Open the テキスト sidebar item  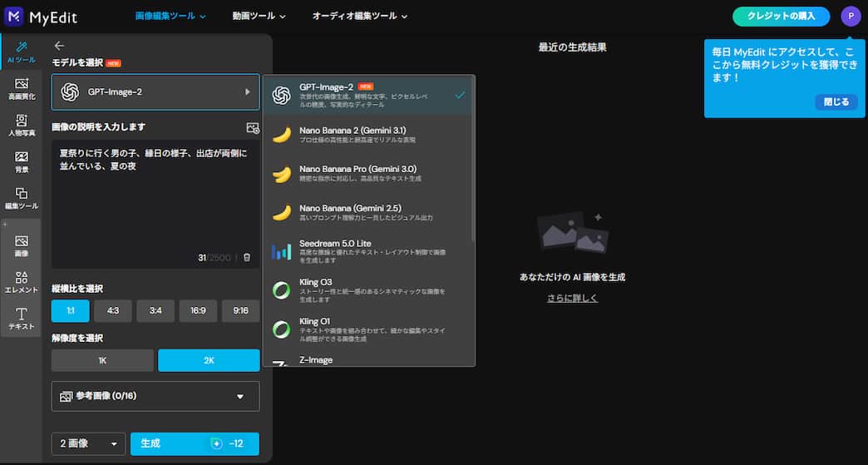22,319
